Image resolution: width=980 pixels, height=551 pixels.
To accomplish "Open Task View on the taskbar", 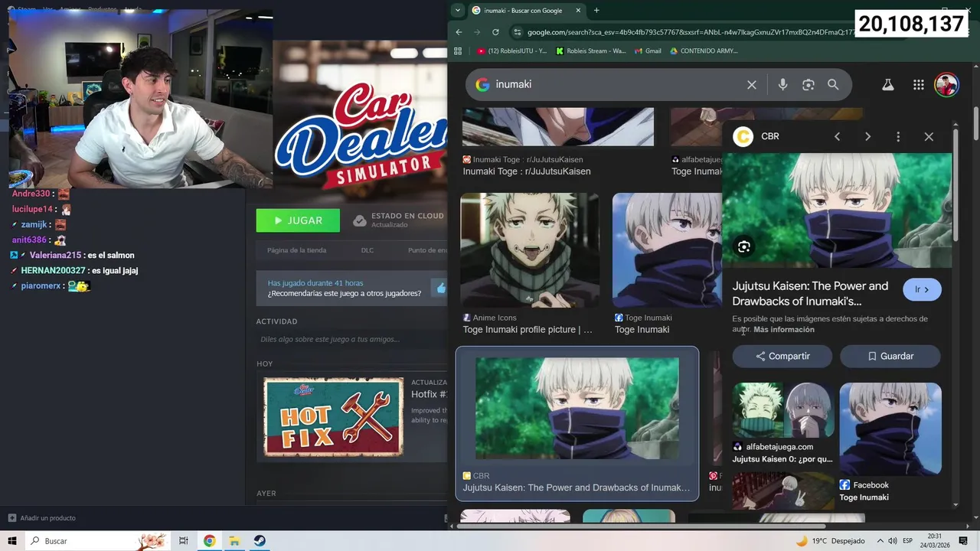I will click(184, 541).
